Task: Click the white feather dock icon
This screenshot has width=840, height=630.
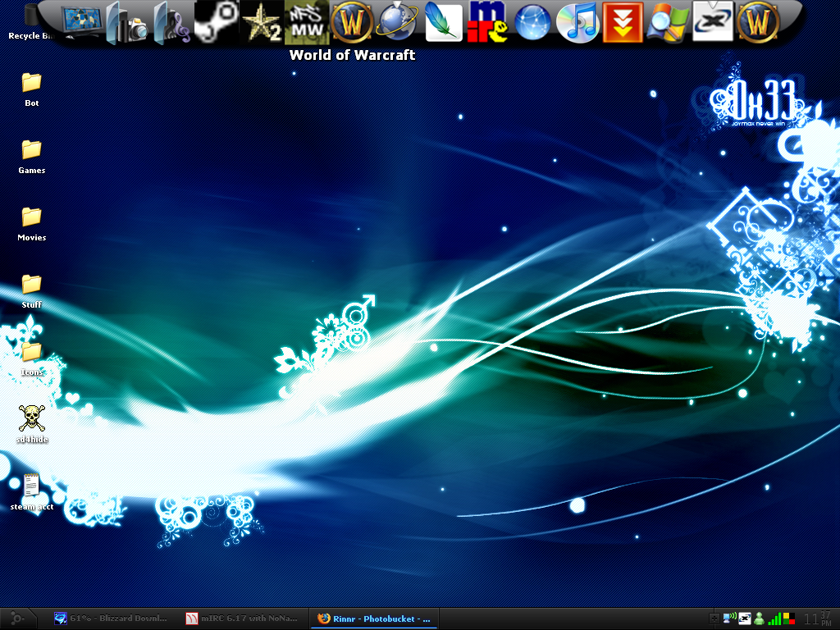Action: point(443,22)
